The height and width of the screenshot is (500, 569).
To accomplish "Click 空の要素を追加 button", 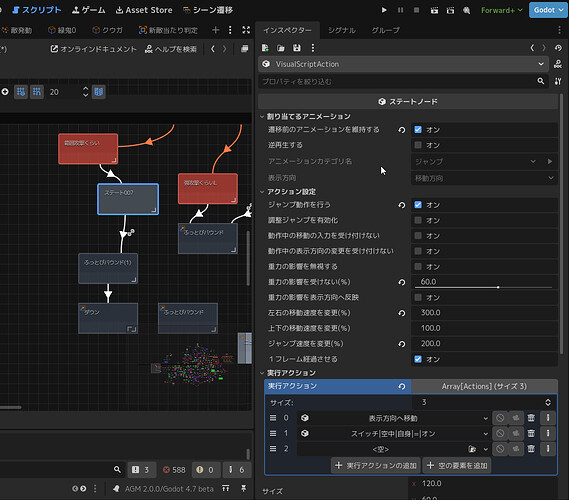I will [x=457, y=466].
